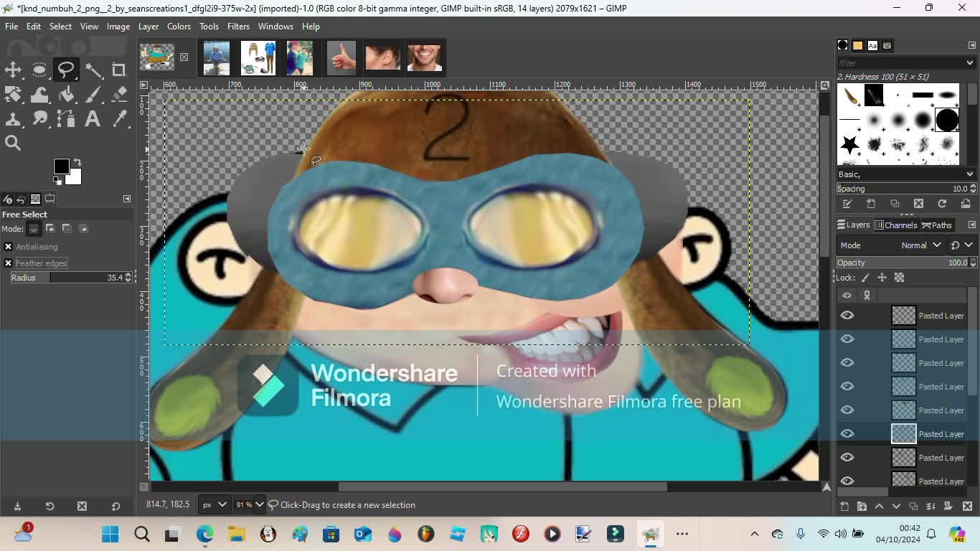Open the px unit dropdown
The image size is (980, 551).
[x=214, y=505]
